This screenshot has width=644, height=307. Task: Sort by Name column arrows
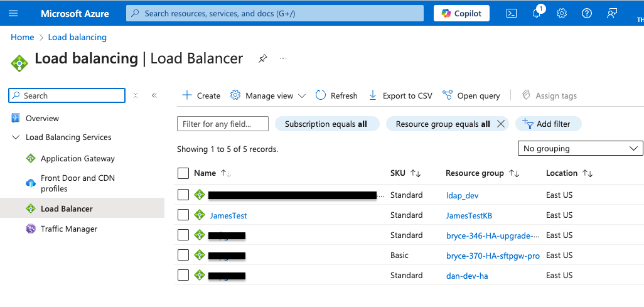coord(226,173)
